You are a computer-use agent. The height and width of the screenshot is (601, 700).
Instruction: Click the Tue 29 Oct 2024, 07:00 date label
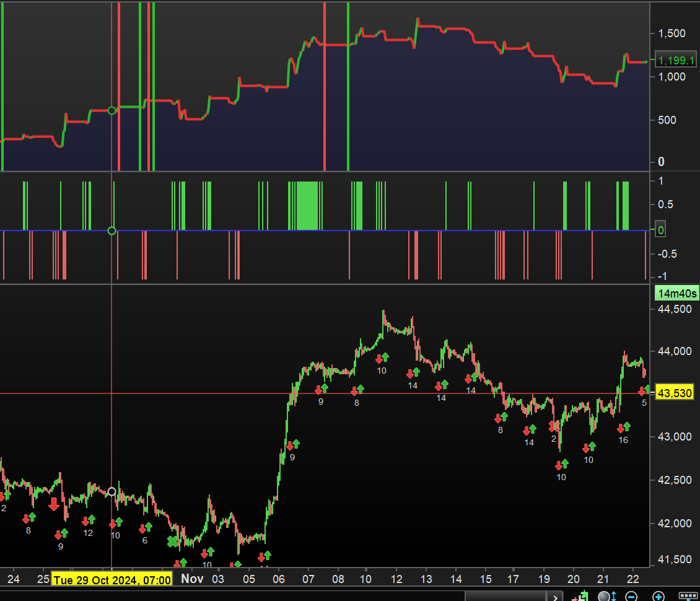[112, 579]
